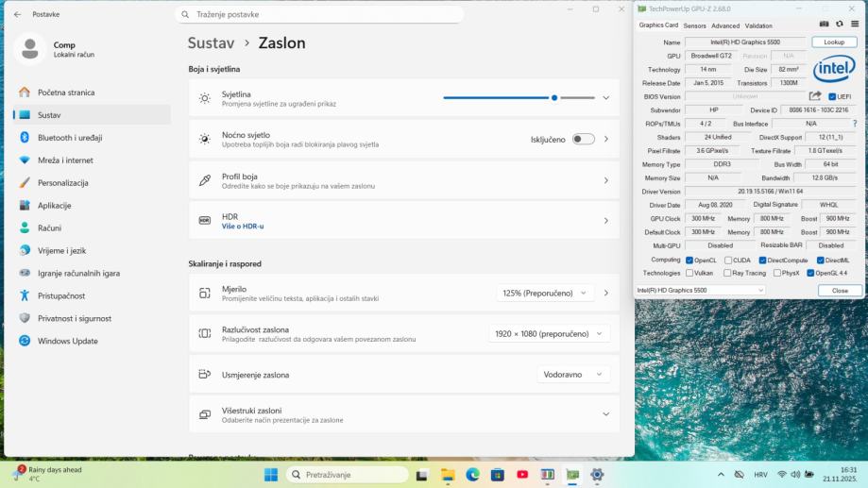Toggle UEFI checkbox in GPU-Z
Screen dimensions: 868x488
point(831,97)
